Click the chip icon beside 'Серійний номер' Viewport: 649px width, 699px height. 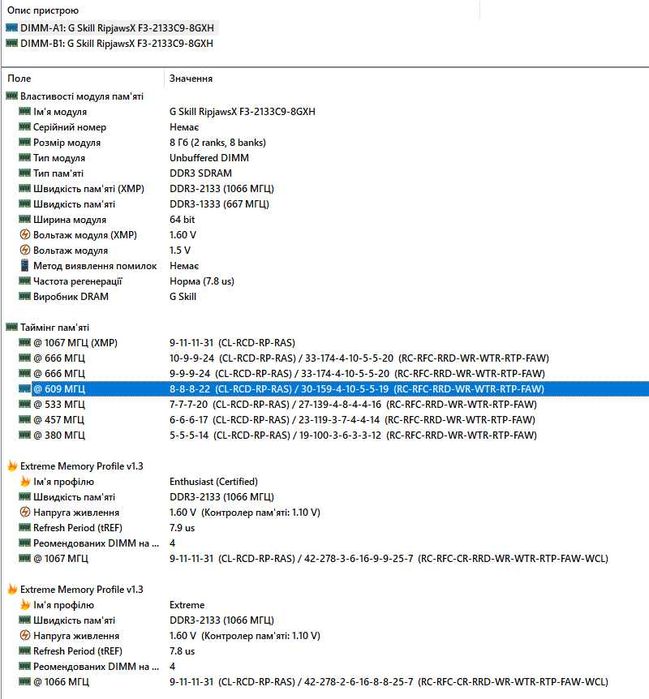point(25,127)
